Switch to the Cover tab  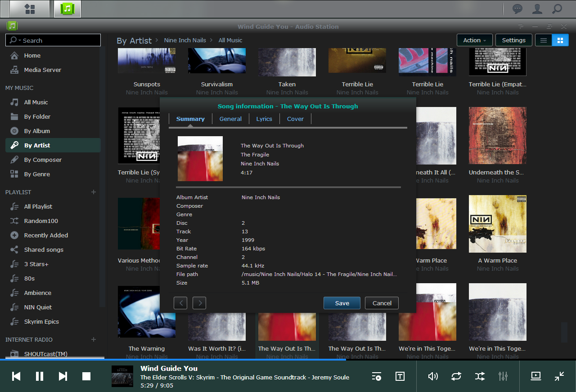point(295,119)
